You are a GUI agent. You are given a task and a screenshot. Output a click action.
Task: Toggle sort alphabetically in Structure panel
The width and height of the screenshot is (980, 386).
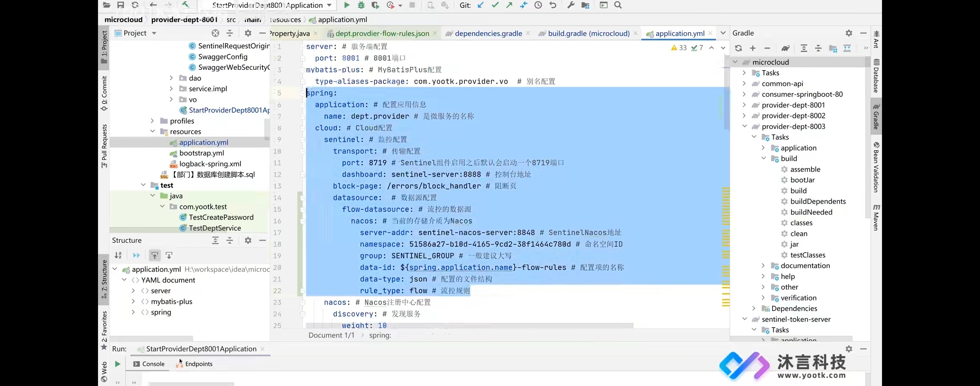(118, 255)
